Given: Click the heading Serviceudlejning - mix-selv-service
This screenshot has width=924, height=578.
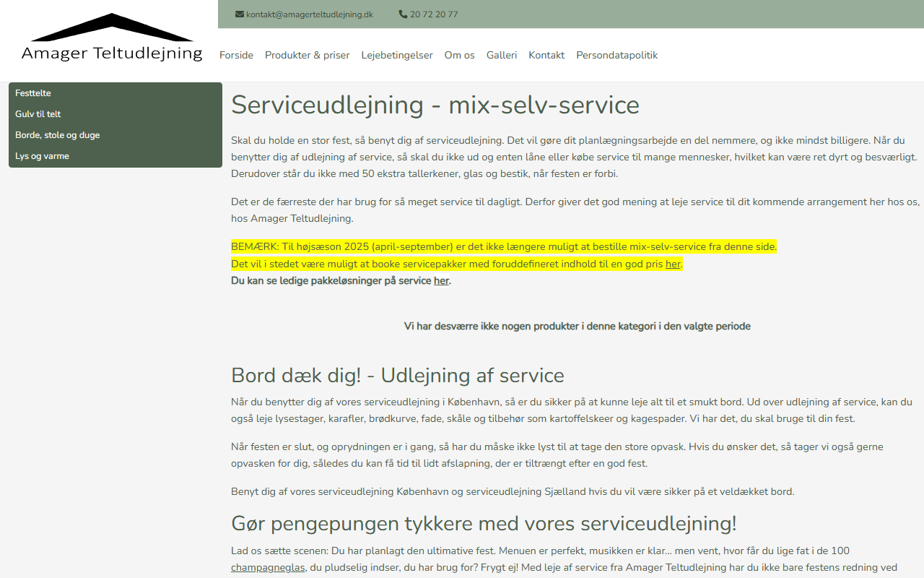Looking at the screenshot, I should tap(435, 105).
